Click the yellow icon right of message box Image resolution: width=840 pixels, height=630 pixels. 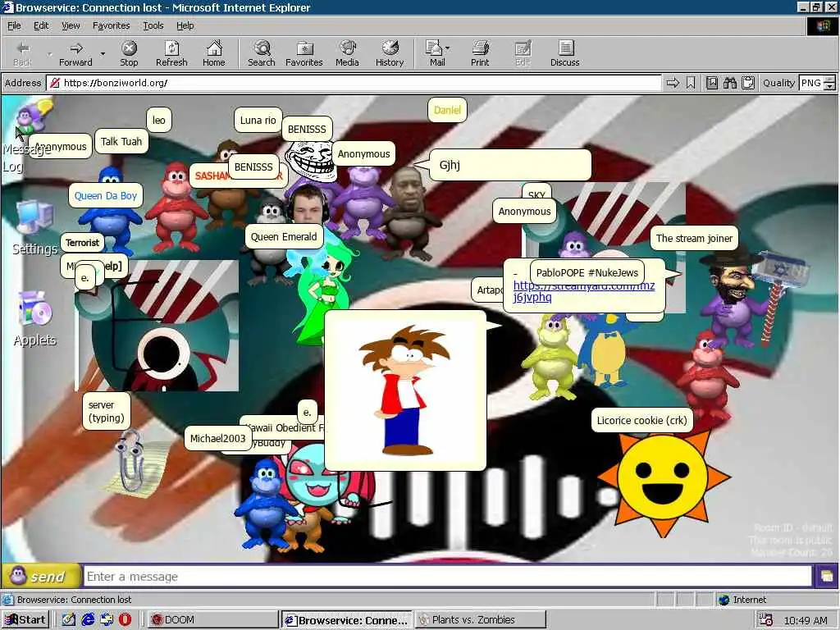[827, 577]
